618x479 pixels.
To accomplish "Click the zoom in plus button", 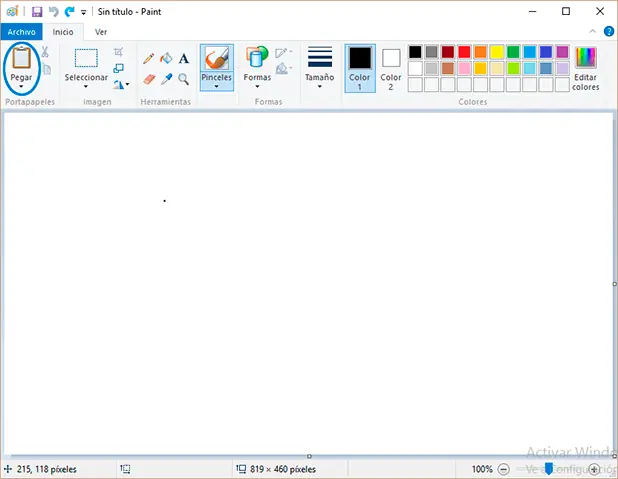I will click(594, 469).
